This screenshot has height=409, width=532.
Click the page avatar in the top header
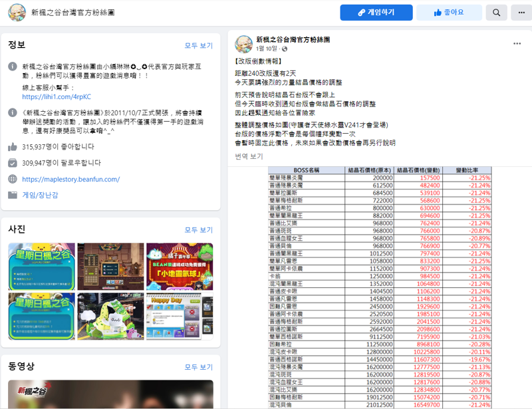(x=17, y=13)
